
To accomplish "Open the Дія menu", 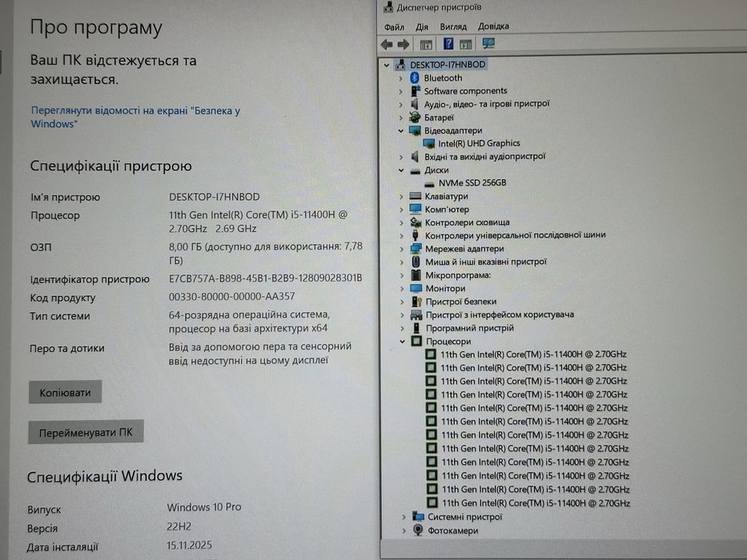I will tap(422, 27).
